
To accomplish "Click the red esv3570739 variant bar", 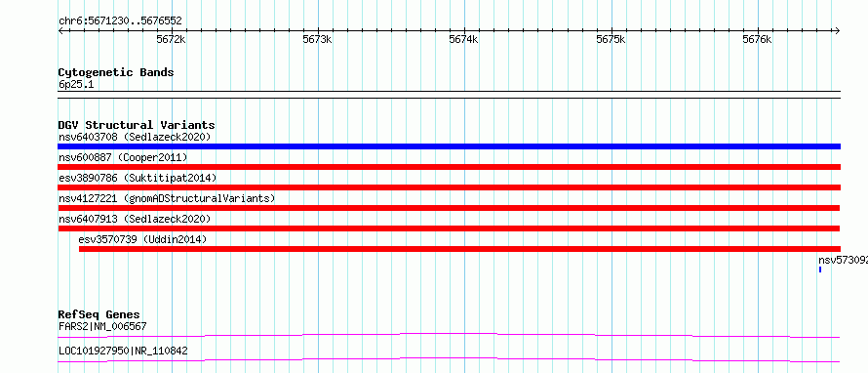I will [459, 249].
